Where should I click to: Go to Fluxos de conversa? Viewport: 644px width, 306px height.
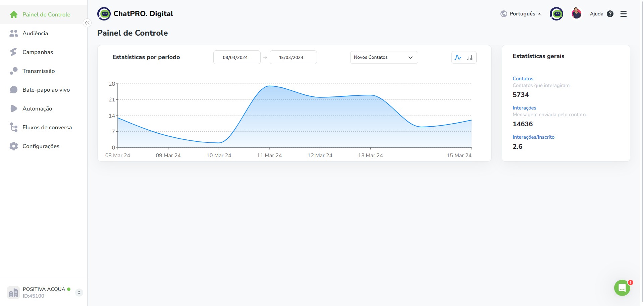44,127
